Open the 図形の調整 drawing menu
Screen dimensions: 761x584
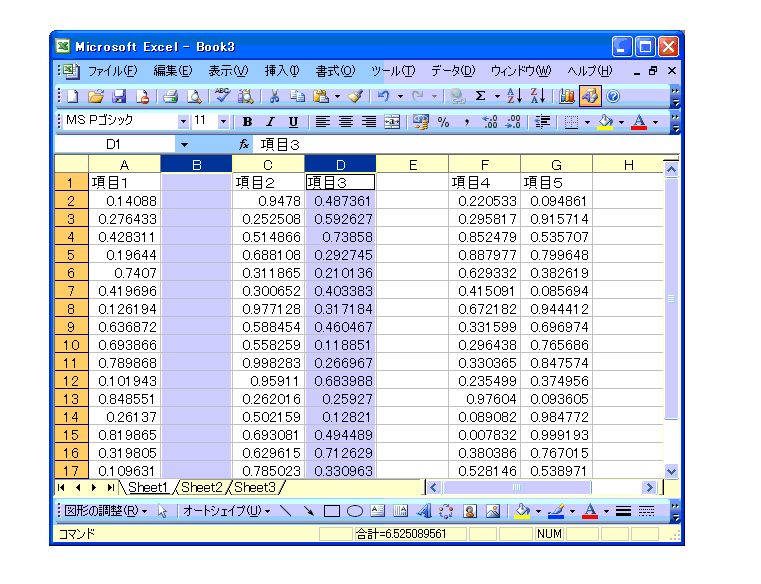click(106, 511)
